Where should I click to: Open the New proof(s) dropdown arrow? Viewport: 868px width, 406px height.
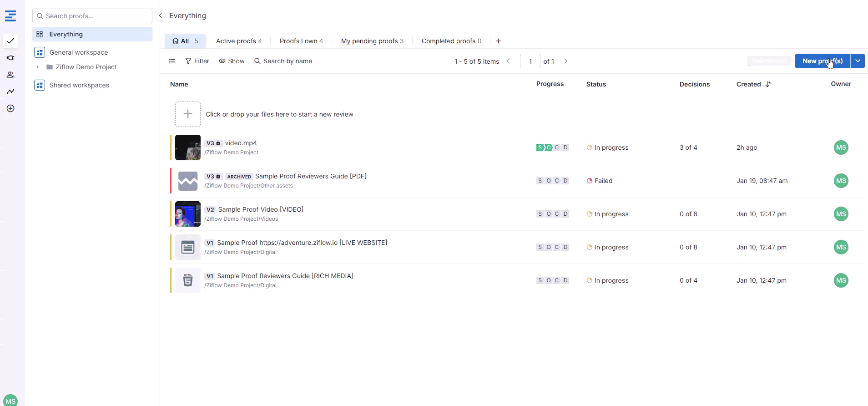858,61
